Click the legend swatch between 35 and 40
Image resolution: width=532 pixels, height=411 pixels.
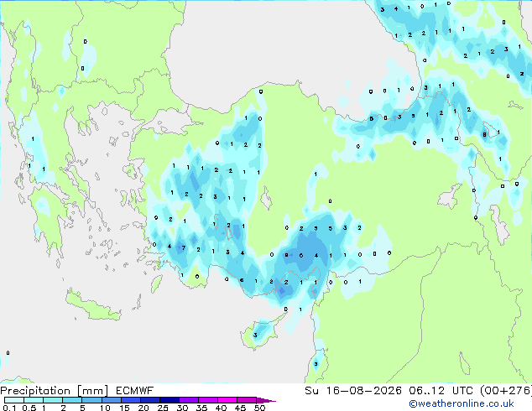(208, 400)
